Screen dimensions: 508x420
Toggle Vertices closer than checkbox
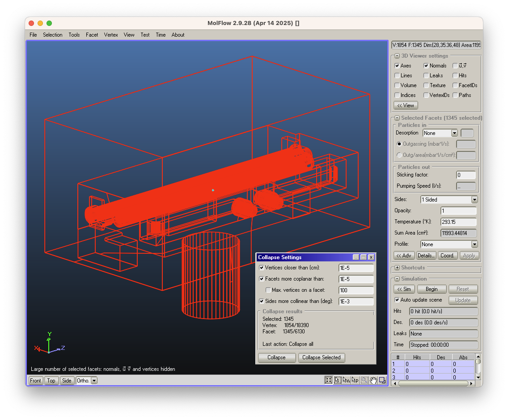[262, 268]
